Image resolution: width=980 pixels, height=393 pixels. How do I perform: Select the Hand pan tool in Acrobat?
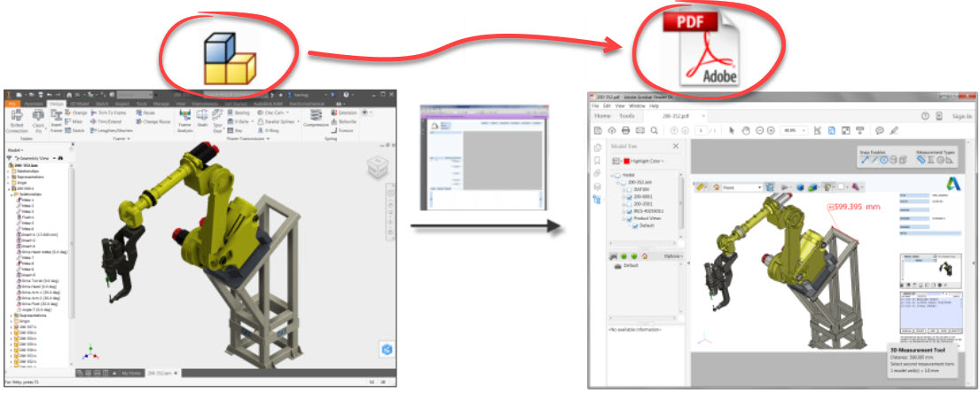coord(746,130)
